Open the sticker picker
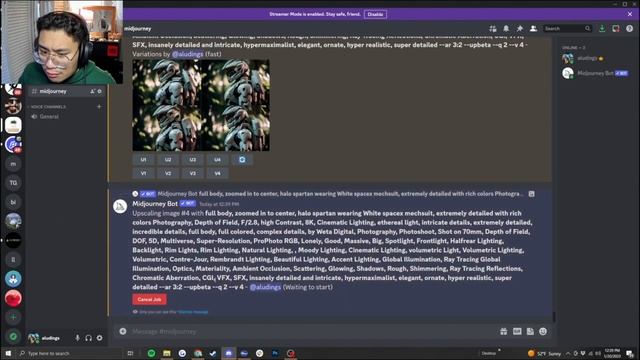Viewport: 640px width, 360px height. (530, 331)
